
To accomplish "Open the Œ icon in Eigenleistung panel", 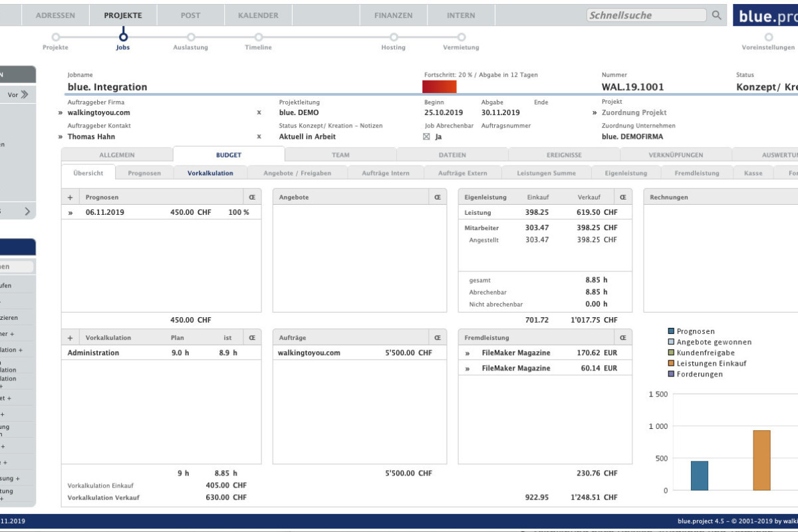I will pos(623,198).
